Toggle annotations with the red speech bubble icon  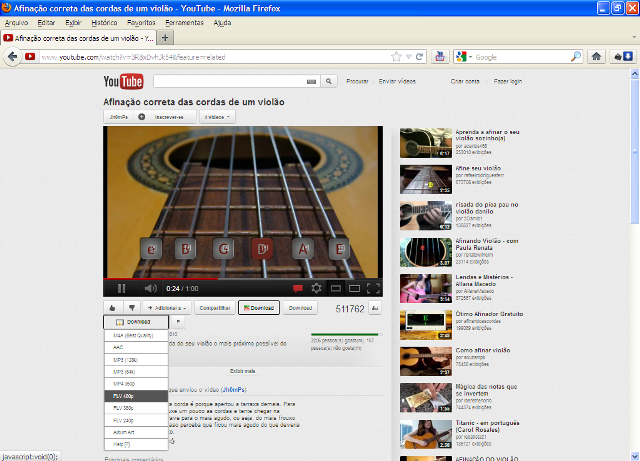(x=298, y=289)
